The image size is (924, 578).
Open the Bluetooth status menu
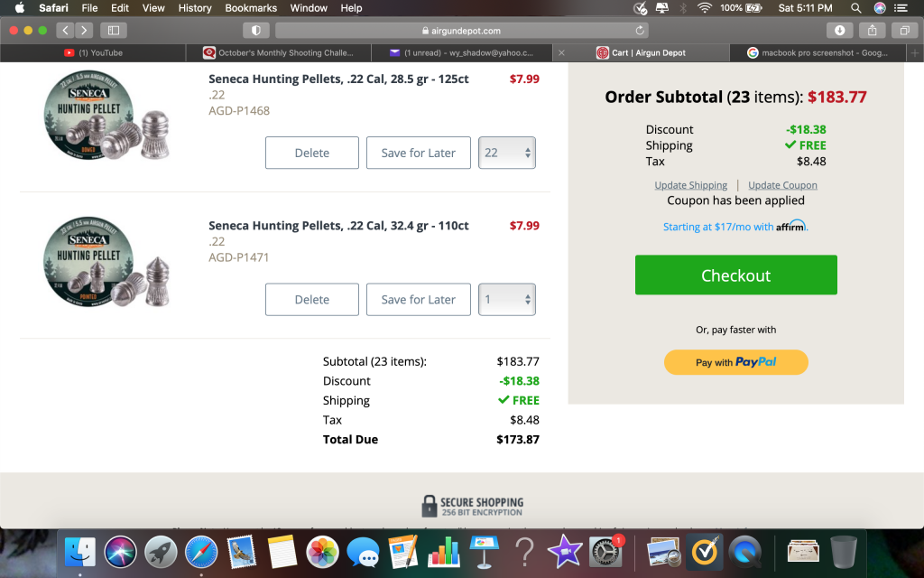click(x=684, y=7)
